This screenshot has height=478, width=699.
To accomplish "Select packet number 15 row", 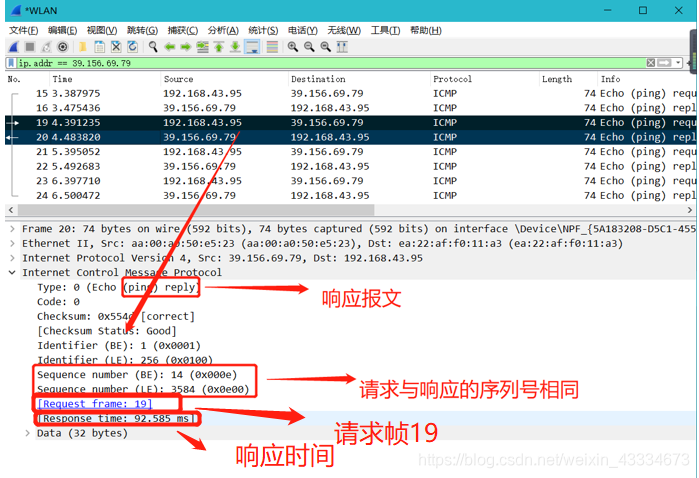I will pos(350,93).
